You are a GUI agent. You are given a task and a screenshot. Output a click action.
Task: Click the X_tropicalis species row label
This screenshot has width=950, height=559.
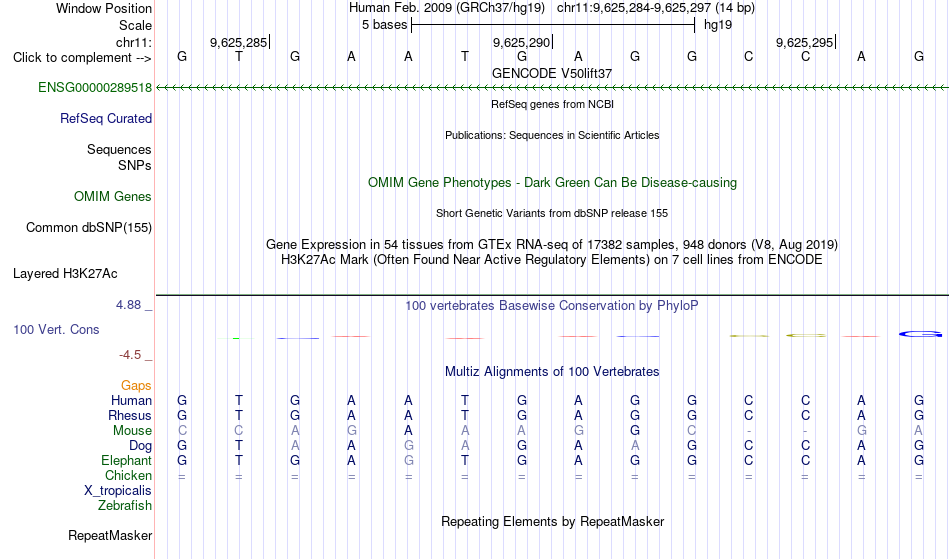[x=118, y=491]
